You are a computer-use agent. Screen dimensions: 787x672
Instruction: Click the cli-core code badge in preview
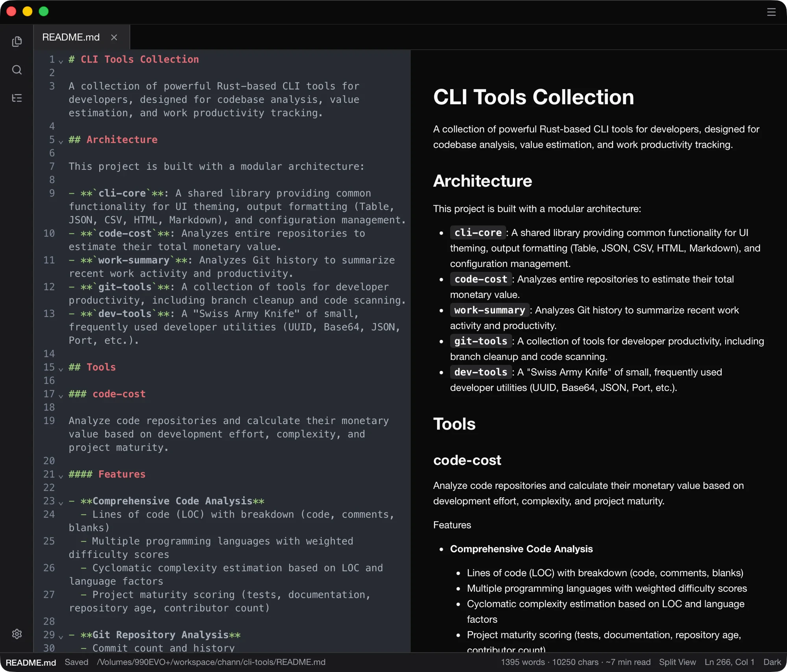coord(478,233)
